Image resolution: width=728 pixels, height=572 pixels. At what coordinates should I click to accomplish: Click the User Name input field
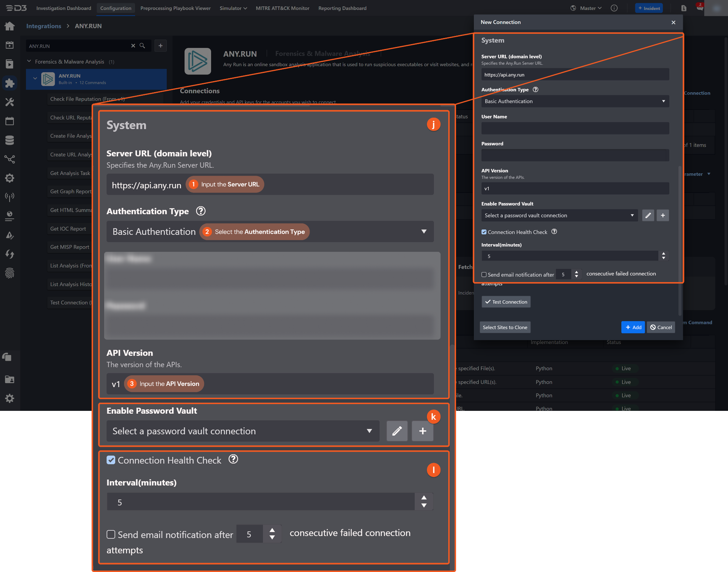(x=575, y=128)
